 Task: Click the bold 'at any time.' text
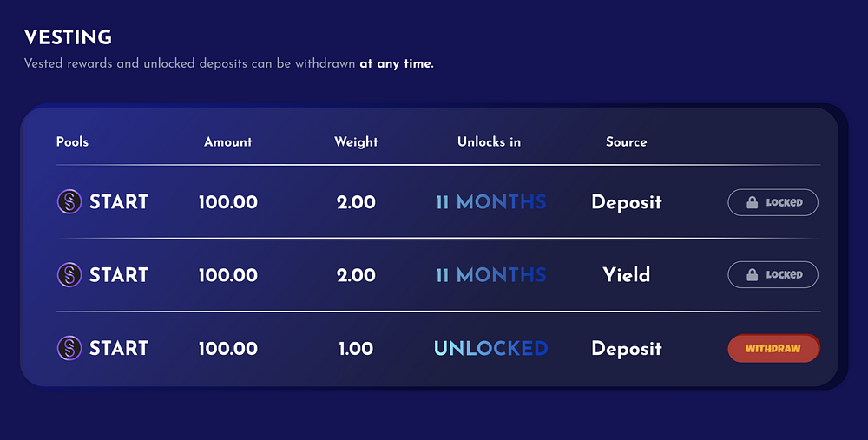coord(397,63)
